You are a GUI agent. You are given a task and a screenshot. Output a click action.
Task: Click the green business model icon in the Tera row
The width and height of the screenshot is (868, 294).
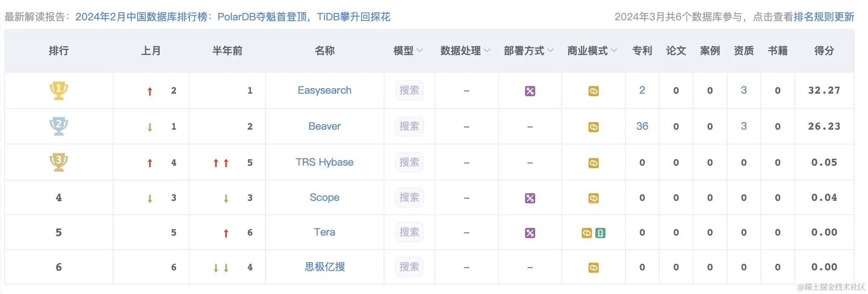pos(600,233)
